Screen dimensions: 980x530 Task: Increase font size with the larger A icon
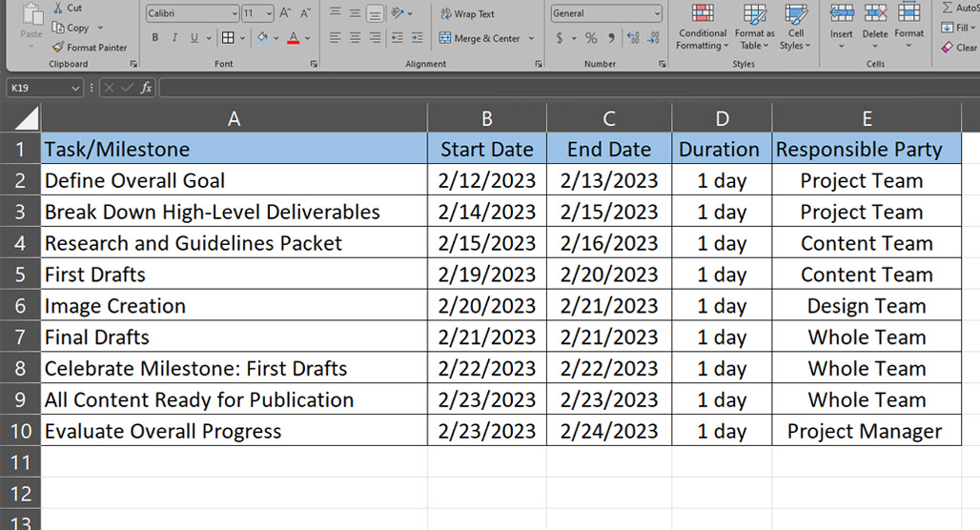(x=286, y=13)
